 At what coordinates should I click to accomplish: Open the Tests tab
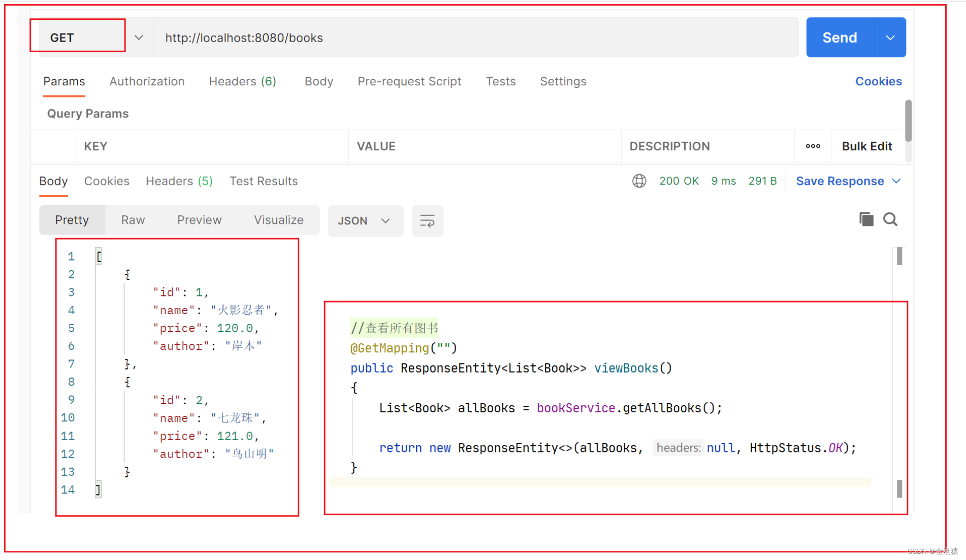point(501,81)
